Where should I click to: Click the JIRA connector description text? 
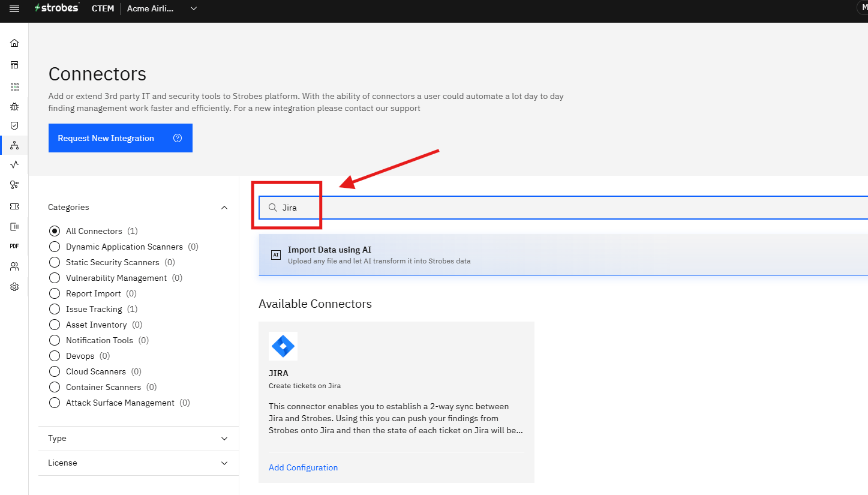(x=396, y=419)
